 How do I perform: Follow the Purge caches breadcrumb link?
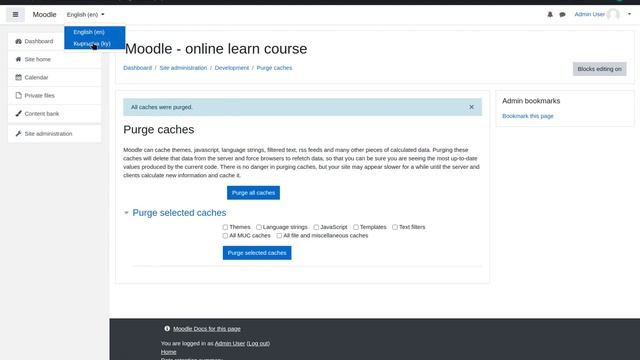pyautogui.click(x=274, y=68)
